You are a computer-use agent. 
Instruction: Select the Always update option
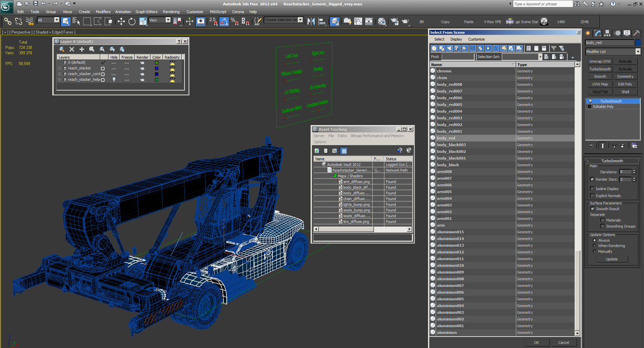point(594,240)
